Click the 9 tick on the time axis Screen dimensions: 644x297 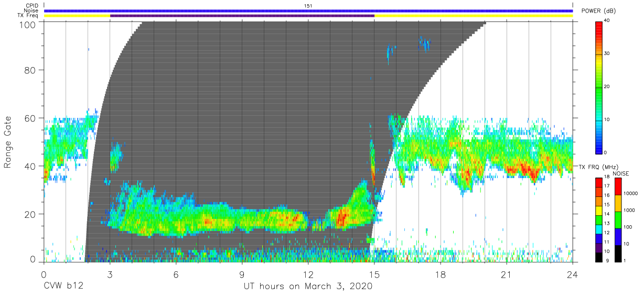click(242, 274)
